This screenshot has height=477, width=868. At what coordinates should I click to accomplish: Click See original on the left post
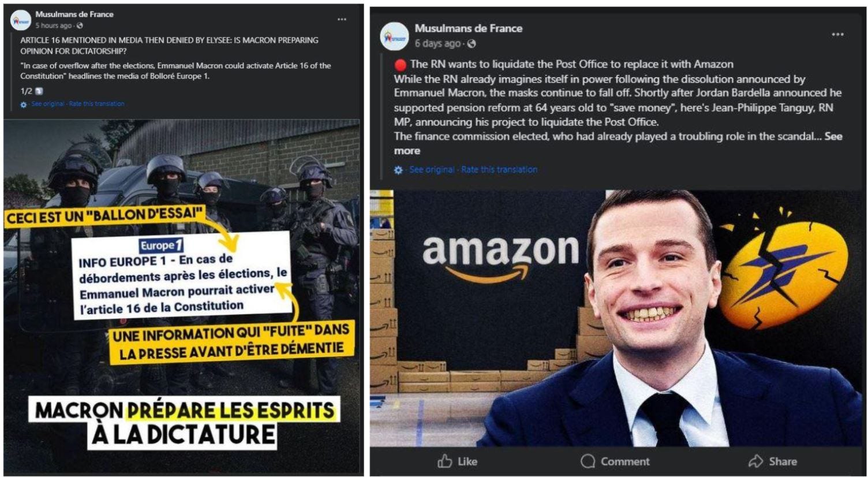(48, 104)
